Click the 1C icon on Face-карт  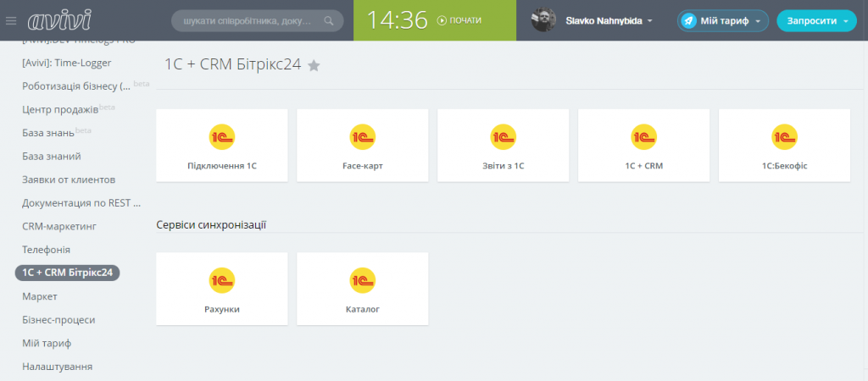point(363,136)
